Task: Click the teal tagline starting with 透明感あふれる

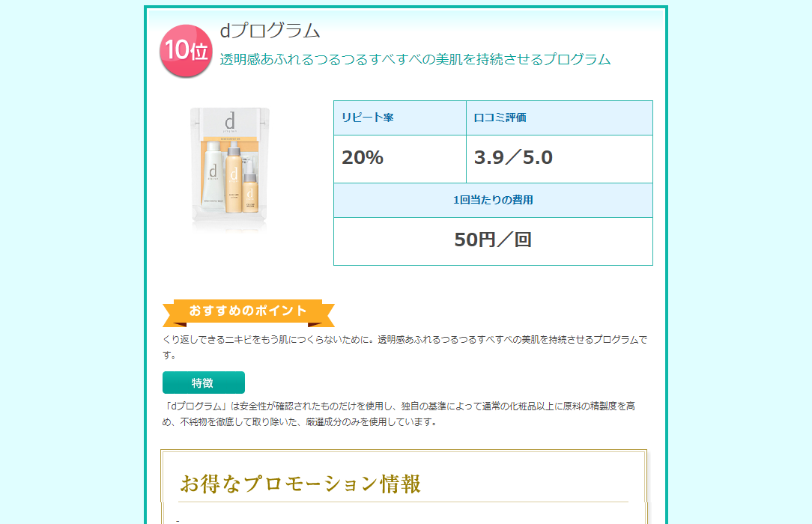Action: click(415, 59)
